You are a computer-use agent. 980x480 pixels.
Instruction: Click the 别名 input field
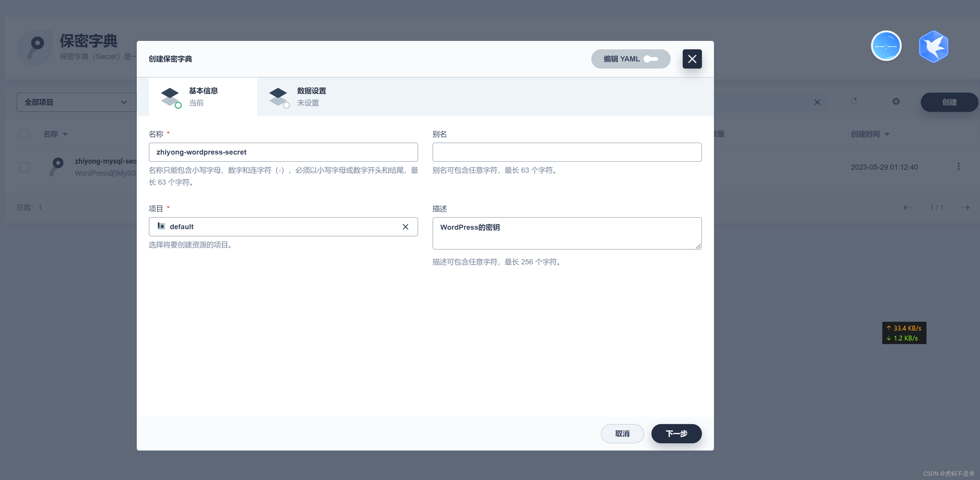(567, 152)
